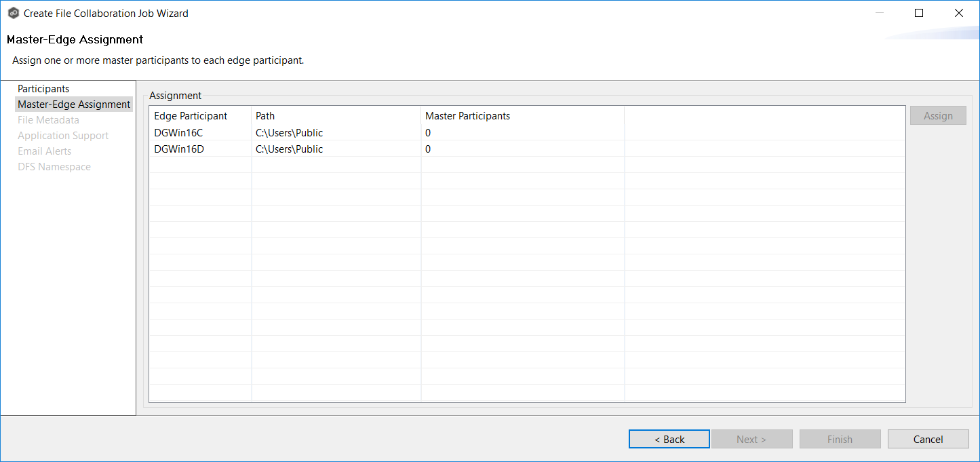The width and height of the screenshot is (980, 462).
Task: Select the DGWin16D edge participant row
Action: pos(179,149)
